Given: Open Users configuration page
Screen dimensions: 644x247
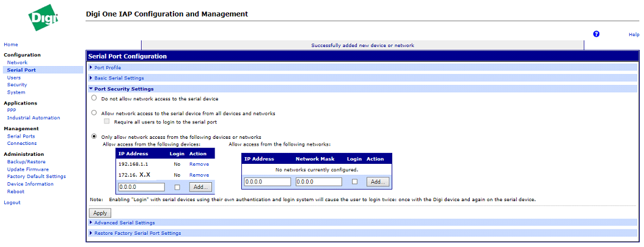Looking at the screenshot, I should point(13,77).
